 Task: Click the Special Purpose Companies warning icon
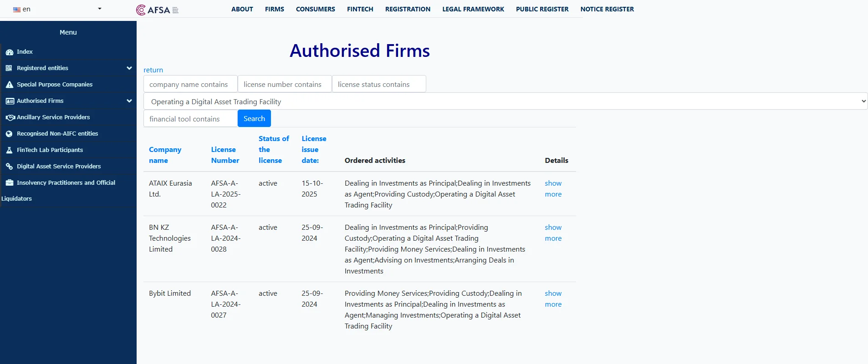tap(9, 85)
